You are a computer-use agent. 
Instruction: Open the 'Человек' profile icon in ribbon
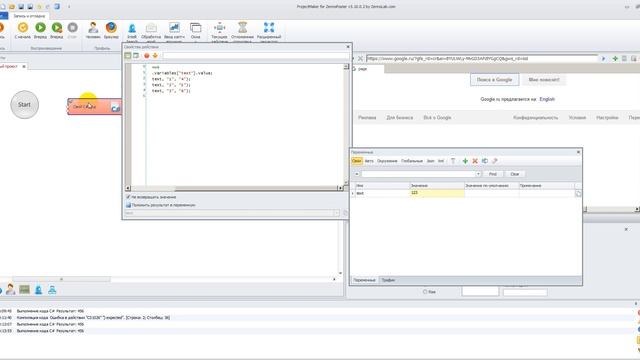pyautogui.click(x=93, y=27)
